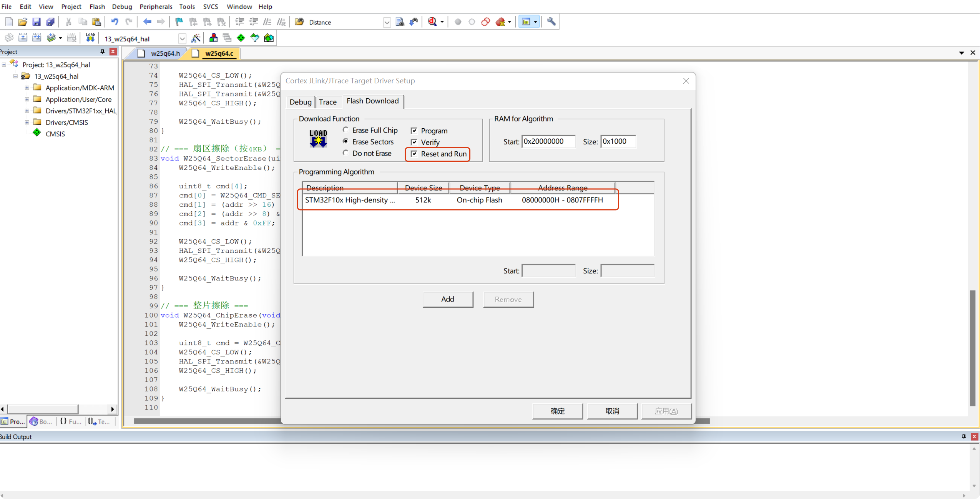Open Pack Installer icon in toolbar
Screen dimensions: 980x499
pos(269,38)
